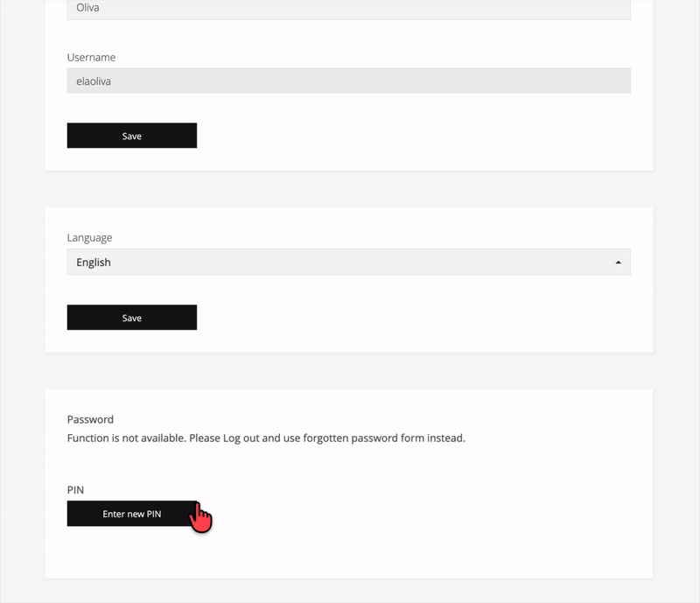Click empty space right of Language Save button

click(402, 318)
